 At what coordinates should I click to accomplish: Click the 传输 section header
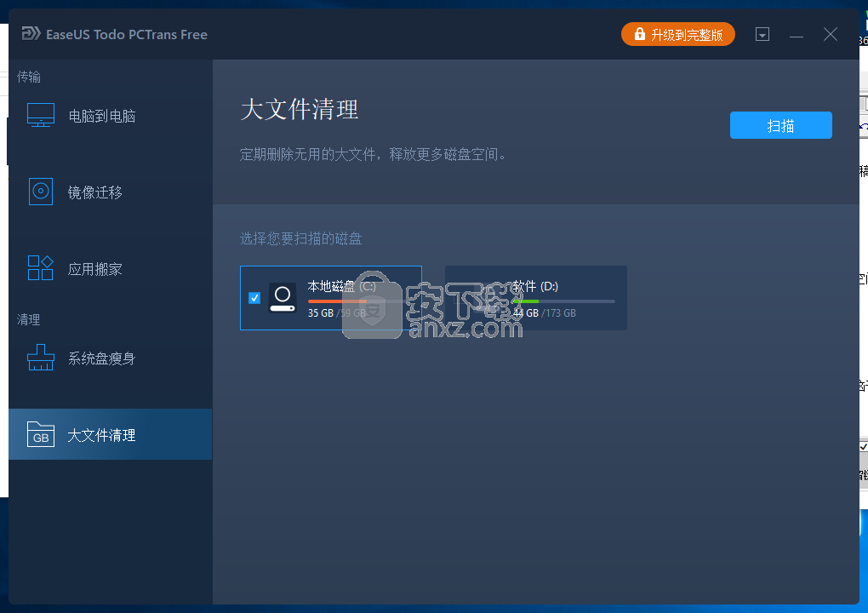(x=29, y=77)
